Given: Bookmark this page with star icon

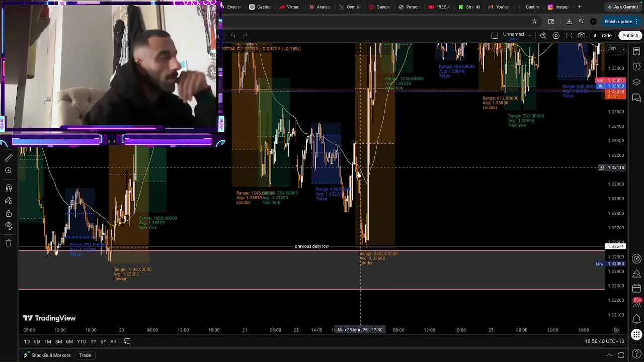Looking at the screenshot, I should 534,22.
